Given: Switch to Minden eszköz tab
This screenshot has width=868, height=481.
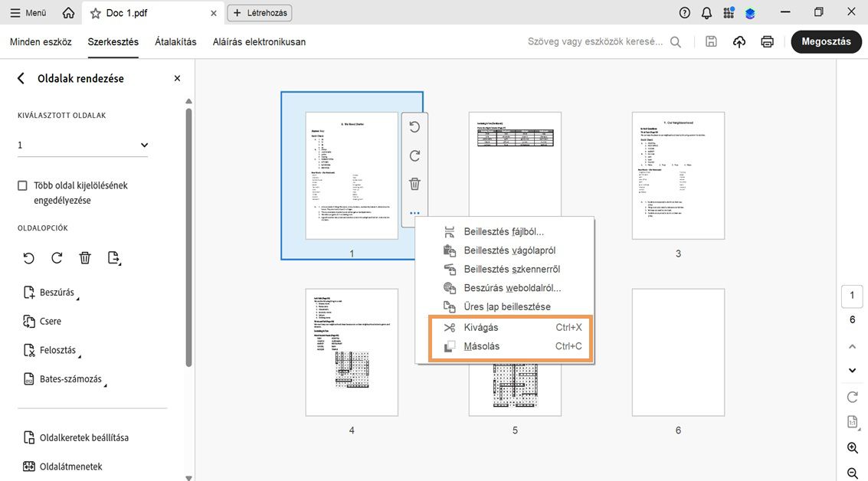Looking at the screenshot, I should (41, 42).
